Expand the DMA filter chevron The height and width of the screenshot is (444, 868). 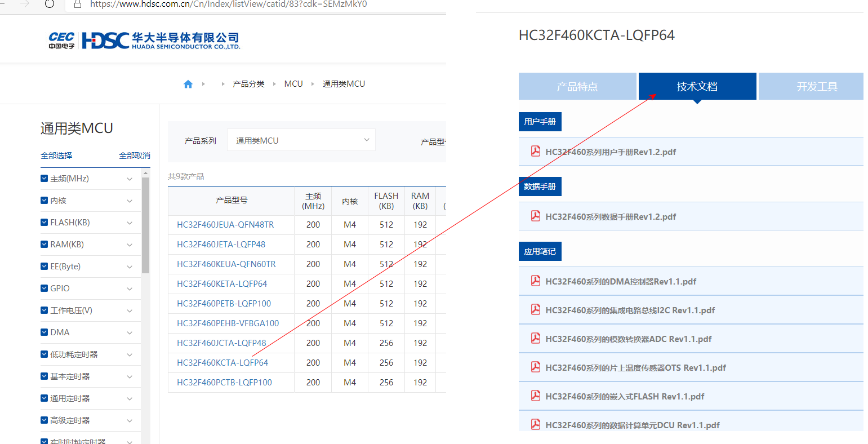pyautogui.click(x=130, y=333)
